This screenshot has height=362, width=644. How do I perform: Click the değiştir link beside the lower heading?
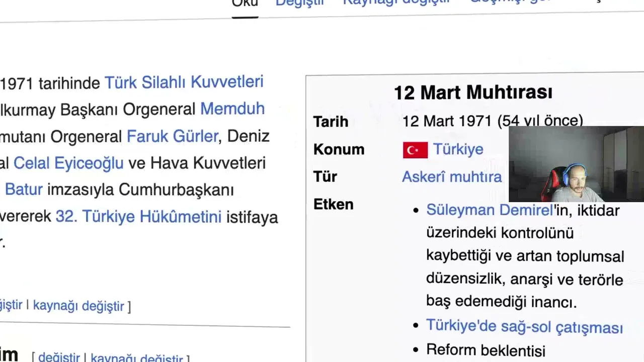pos(59,357)
